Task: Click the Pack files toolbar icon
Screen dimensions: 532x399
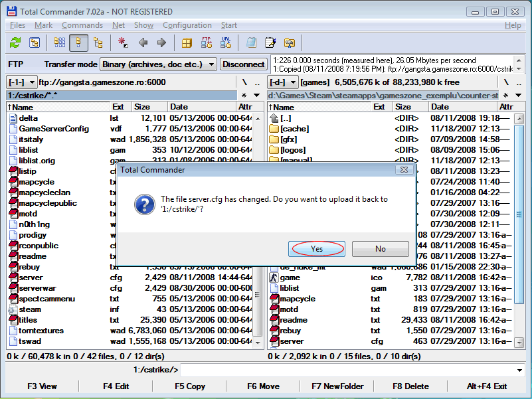Action: click(x=187, y=43)
